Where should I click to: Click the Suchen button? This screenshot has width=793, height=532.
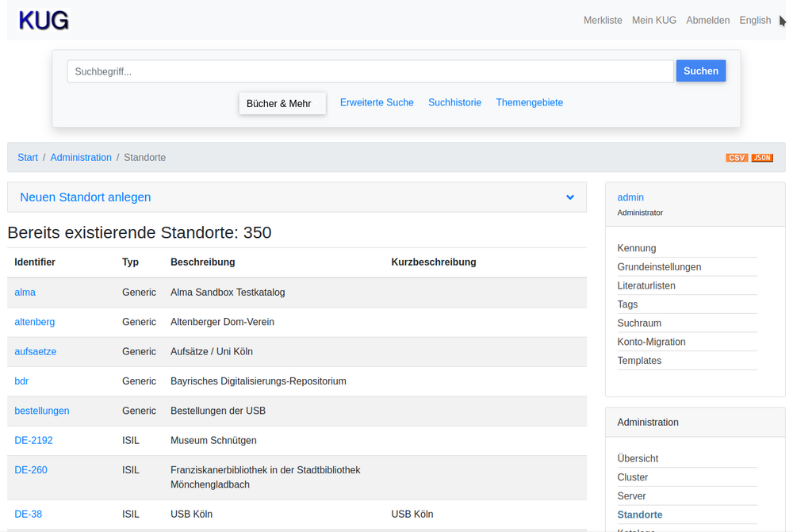pos(700,71)
